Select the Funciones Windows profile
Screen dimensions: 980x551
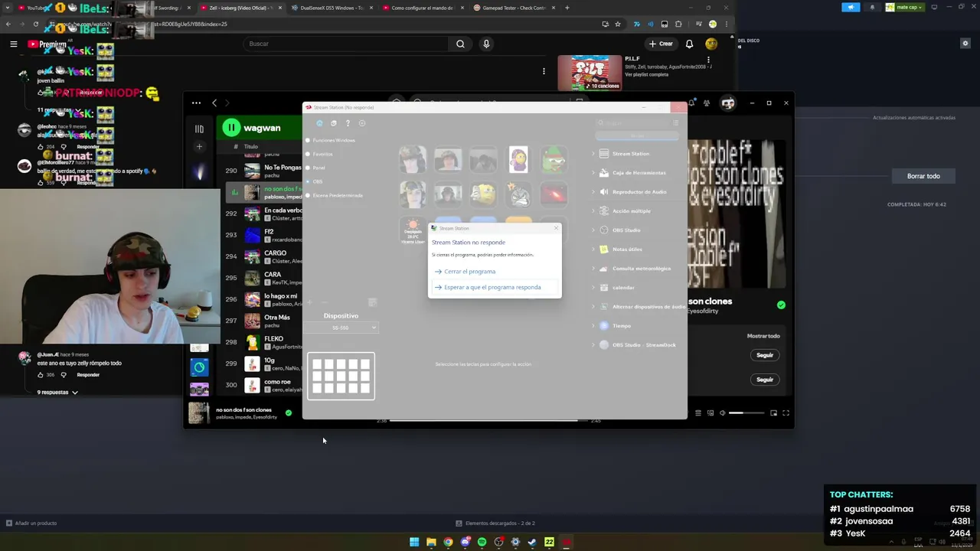point(334,140)
